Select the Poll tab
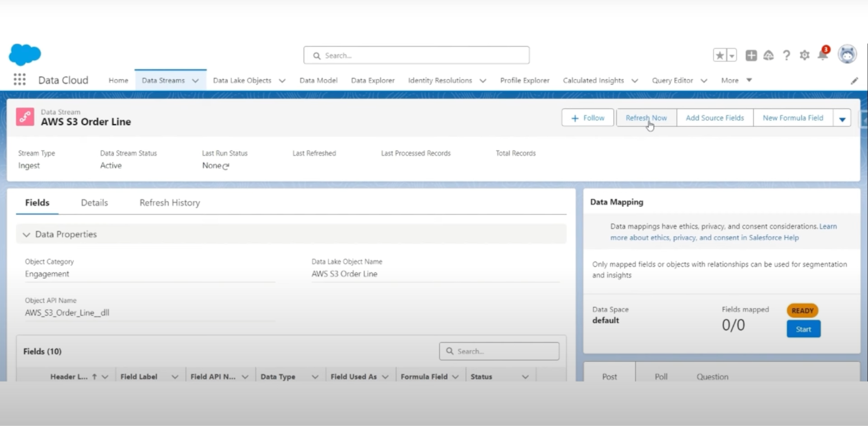868x426 pixels. 661,377
